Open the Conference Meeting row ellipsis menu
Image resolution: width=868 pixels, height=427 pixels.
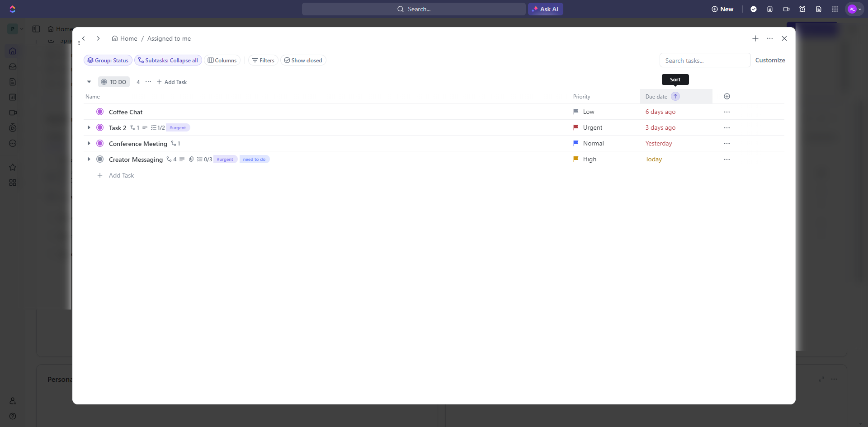pos(727,143)
